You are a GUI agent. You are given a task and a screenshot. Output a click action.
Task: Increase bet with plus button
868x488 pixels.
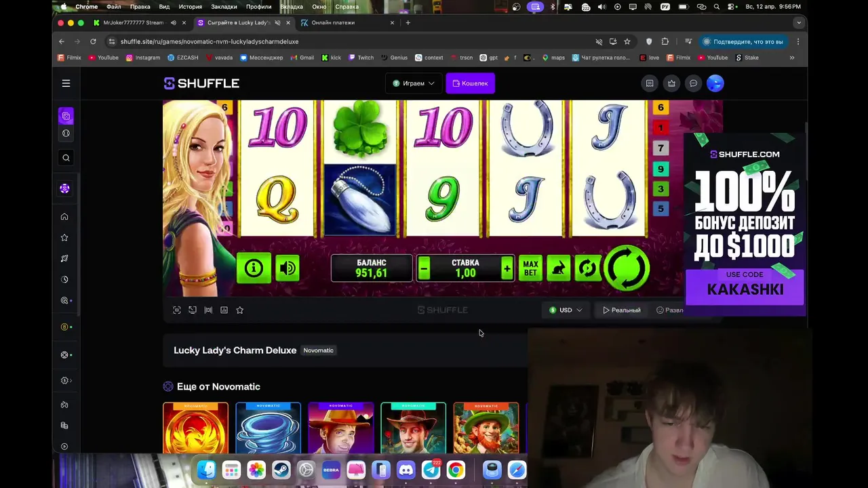pyautogui.click(x=507, y=268)
